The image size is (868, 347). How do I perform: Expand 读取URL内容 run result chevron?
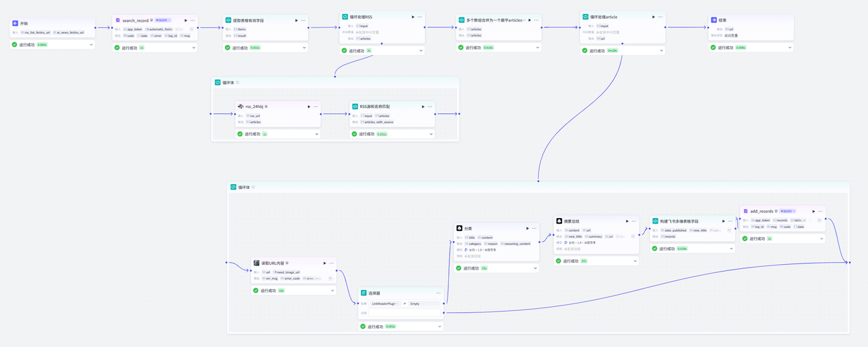click(332, 291)
